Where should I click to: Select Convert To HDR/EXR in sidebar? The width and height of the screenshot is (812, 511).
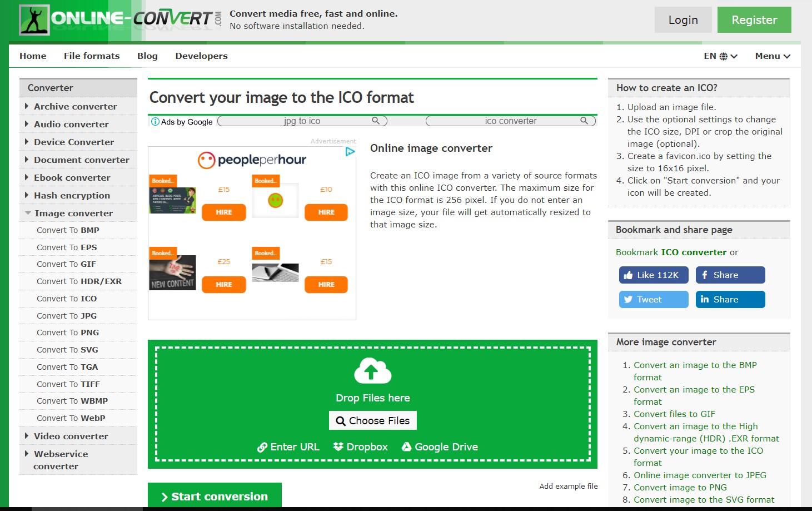tap(79, 281)
